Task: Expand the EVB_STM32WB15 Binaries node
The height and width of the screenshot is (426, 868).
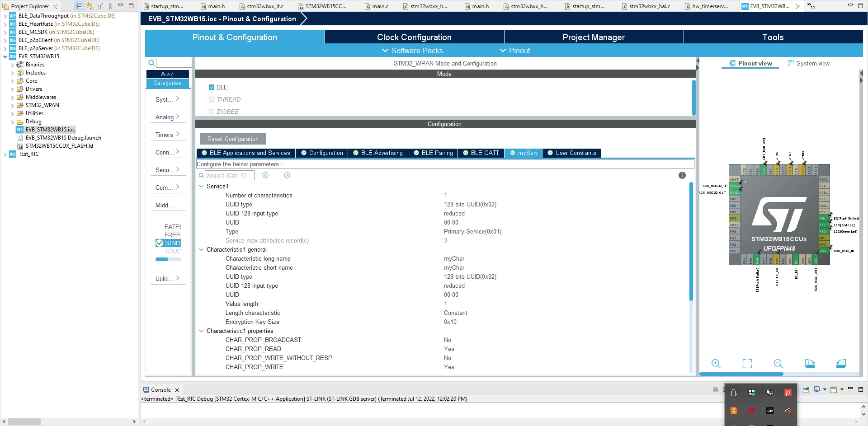Action: point(12,65)
